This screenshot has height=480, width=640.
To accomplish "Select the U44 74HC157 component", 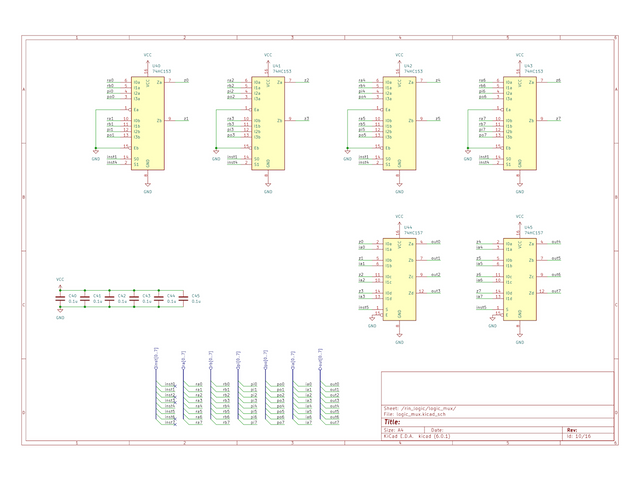I will point(398,278).
